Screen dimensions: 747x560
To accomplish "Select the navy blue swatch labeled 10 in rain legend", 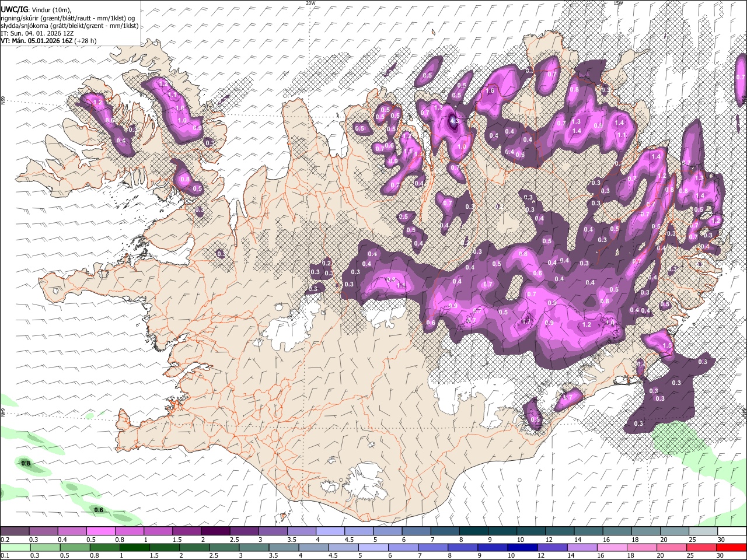I will pos(522,547).
